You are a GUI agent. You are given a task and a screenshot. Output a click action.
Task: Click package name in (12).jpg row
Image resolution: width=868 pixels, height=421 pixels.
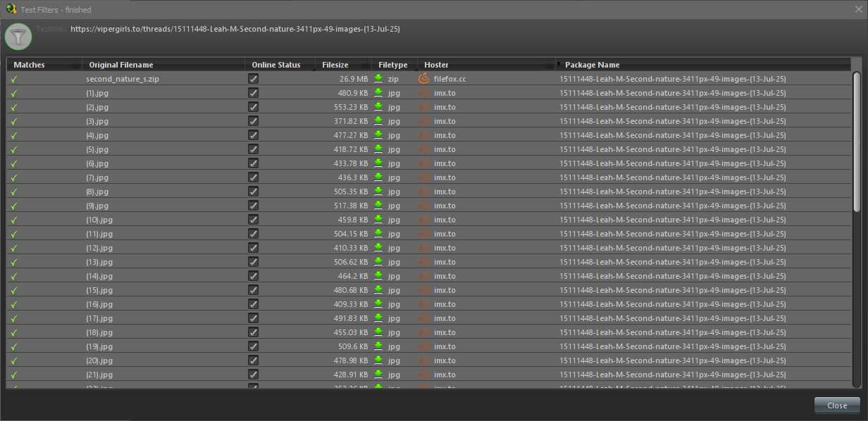(673, 248)
